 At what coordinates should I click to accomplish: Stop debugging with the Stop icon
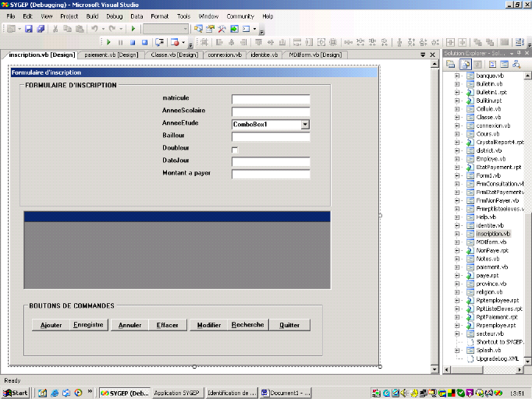pos(133,42)
